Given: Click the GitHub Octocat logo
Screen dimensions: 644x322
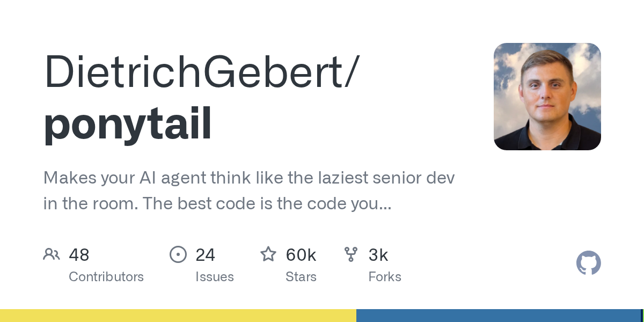Looking at the screenshot, I should coord(589,263).
